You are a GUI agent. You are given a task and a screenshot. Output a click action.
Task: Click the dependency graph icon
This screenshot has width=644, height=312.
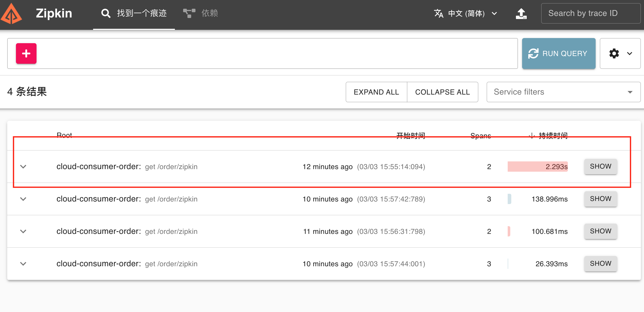pyautogui.click(x=189, y=13)
